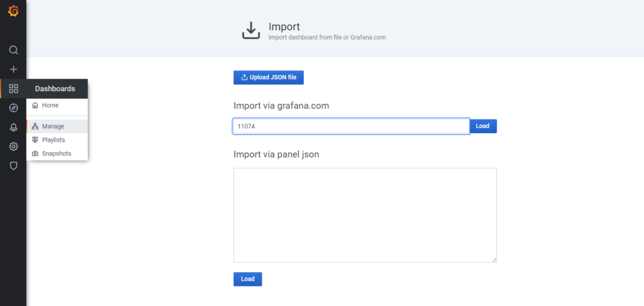This screenshot has width=644, height=306.
Task: Click the plus Create icon in sidebar
Action: pyautogui.click(x=13, y=69)
